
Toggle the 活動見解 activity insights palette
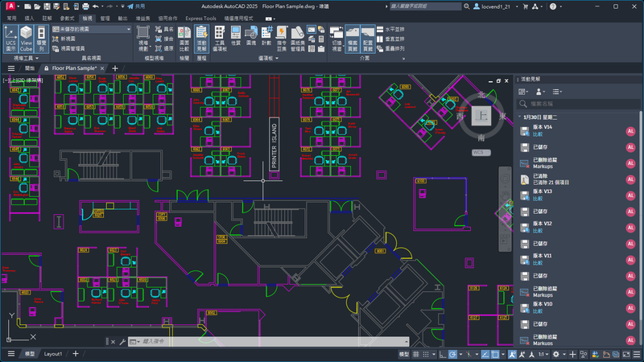tap(201, 39)
